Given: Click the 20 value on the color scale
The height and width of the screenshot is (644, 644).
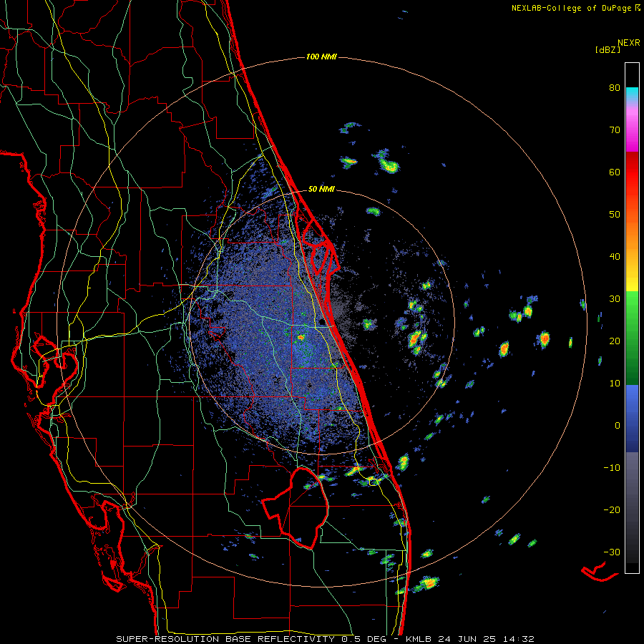Looking at the screenshot, I should pyautogui.click(x=615, y=341).
